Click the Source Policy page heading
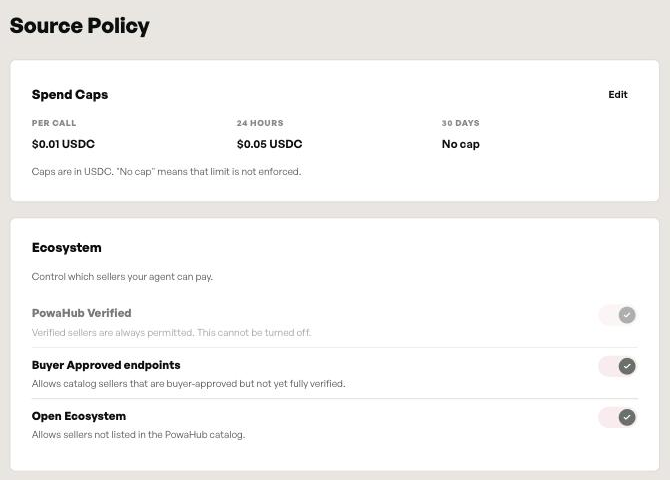 coord(79,26)
